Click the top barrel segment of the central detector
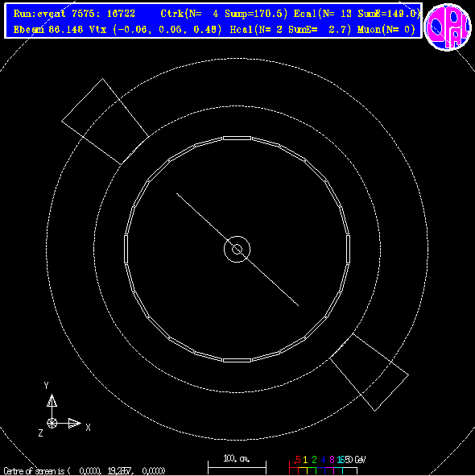Viewport: 475px width, 476px height. tap(237, 139)
